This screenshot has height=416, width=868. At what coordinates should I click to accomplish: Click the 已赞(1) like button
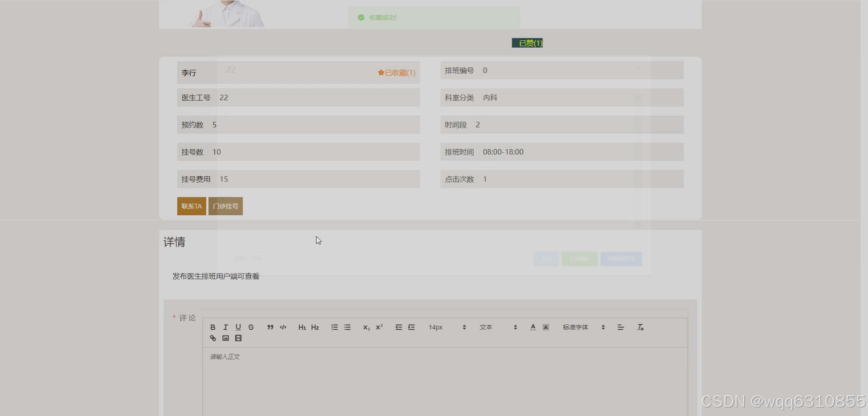[527, 43]
